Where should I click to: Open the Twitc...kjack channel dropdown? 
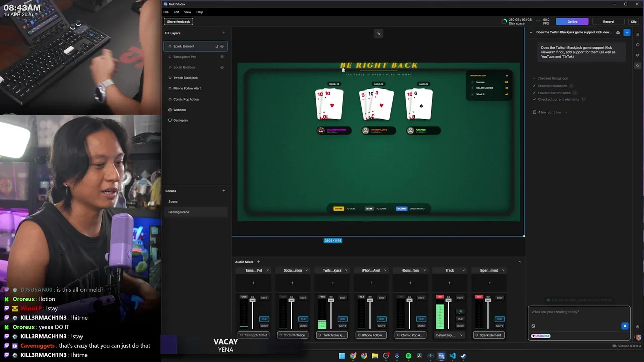pyautogui.click(x=346, y=270)
